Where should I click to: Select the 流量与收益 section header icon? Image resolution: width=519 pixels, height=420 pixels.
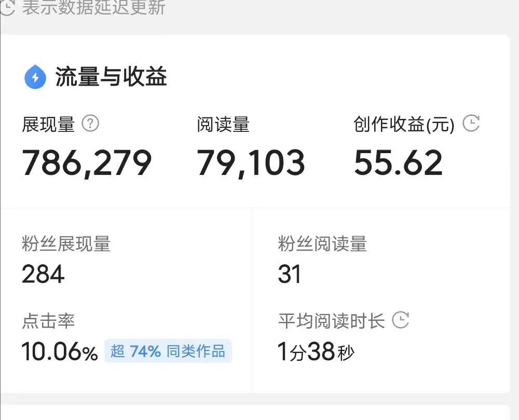tap(35, 76)
